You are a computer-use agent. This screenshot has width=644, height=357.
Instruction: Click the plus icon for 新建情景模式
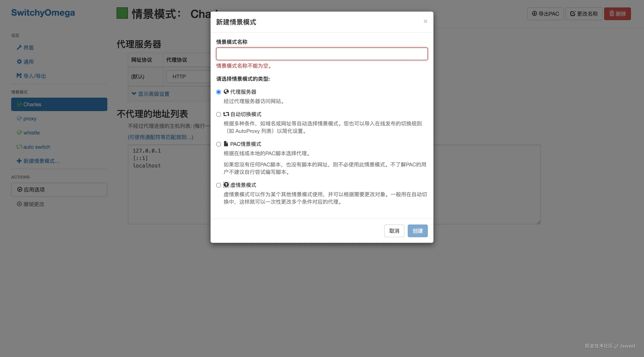pyautogui.click(x=19, y=161)
